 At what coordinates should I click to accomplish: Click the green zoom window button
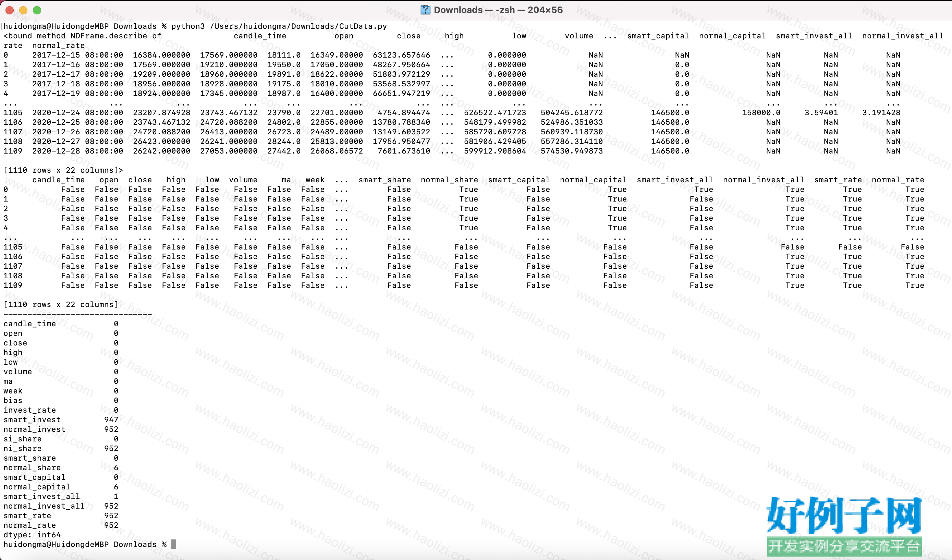pos(37,10)
